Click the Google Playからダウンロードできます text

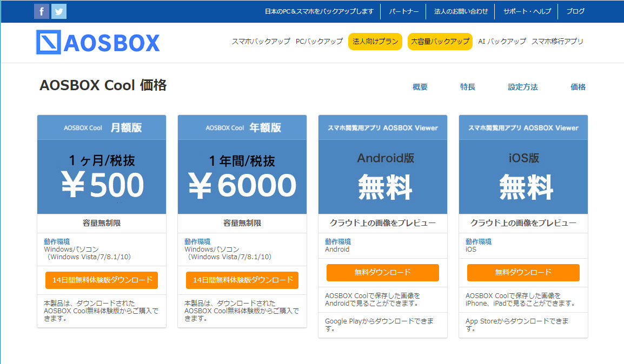tap(379, 325)
